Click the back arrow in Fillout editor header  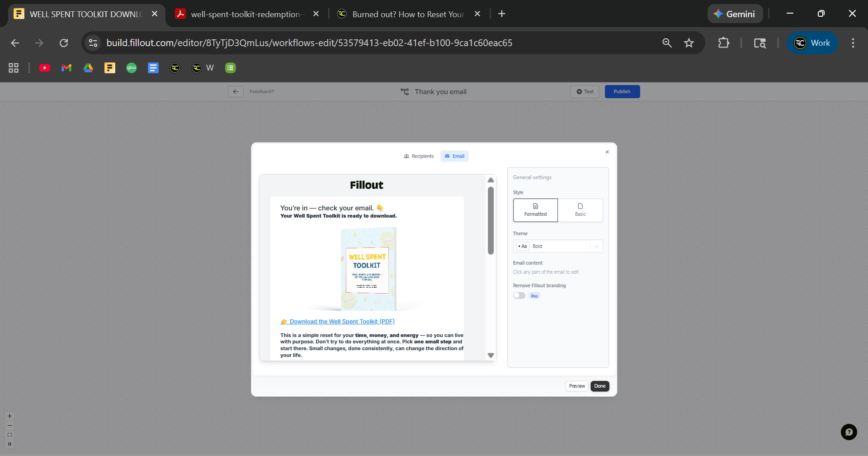click(236, 92)
